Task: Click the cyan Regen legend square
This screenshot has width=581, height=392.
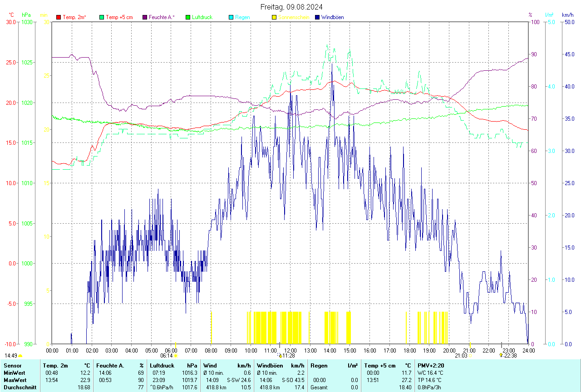Action: [231, 17]
